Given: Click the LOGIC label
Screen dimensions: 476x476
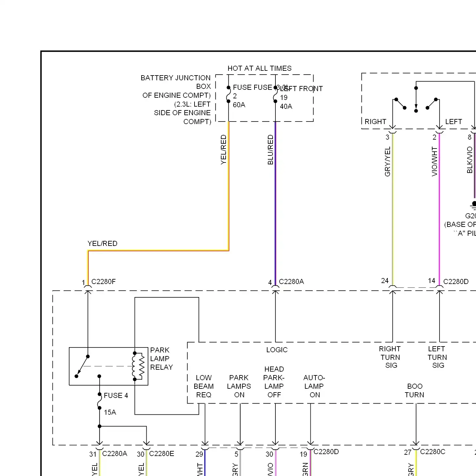Looking at the screenshot, I should click(277, 350).
